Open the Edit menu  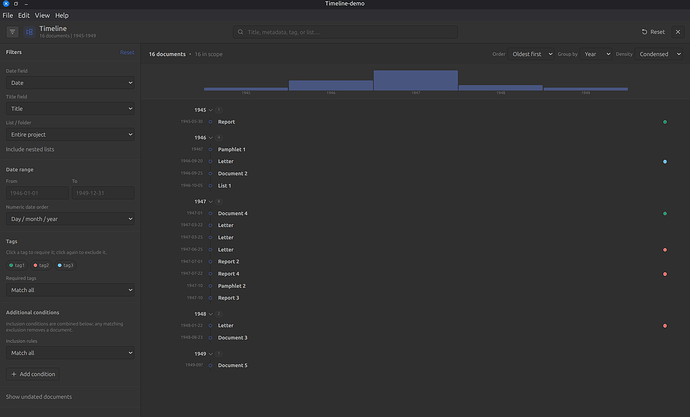24,15
